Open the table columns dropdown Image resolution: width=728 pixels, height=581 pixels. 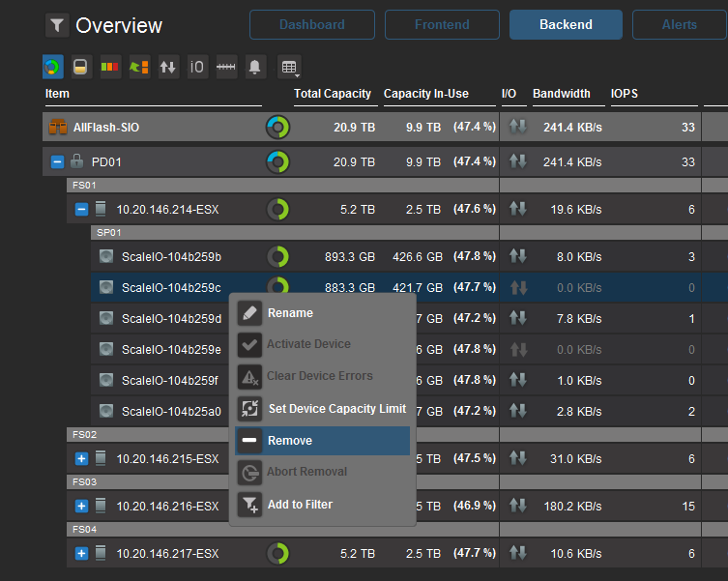click(289, 67)
